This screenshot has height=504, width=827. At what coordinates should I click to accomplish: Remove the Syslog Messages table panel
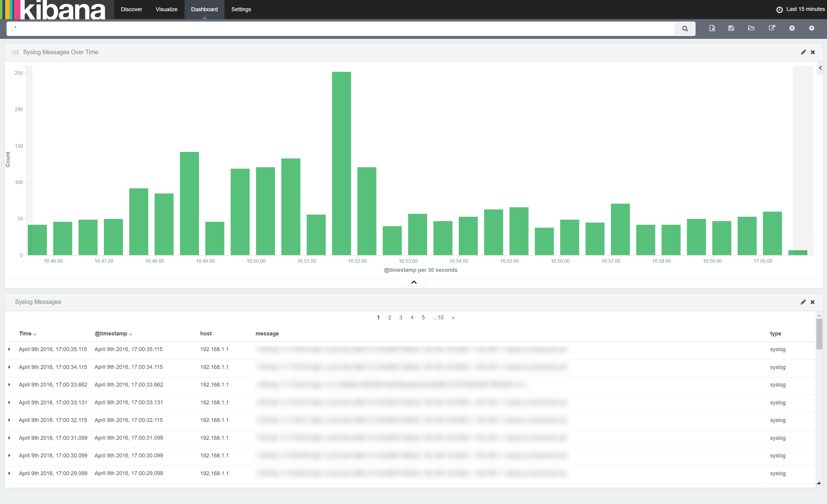coord(812,302)
